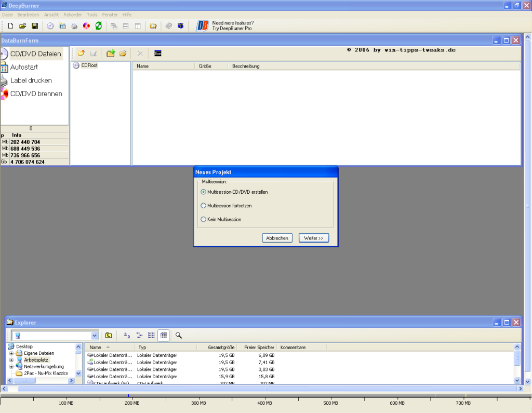The image size is (532, 413).
Task: Click the green refresh arrows toolbar icon
Action: pyautogui.click(x=99, y=26)
